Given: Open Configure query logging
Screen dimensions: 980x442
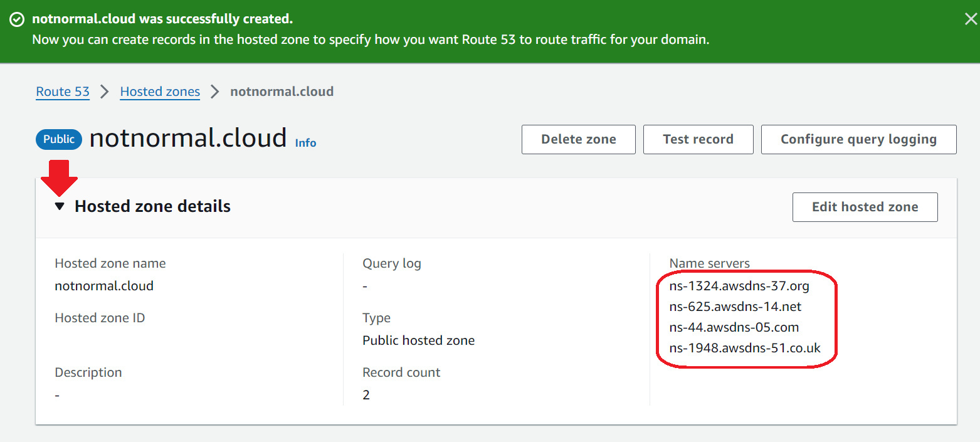Looking at the screenshot, I should [x=858, y=139].
